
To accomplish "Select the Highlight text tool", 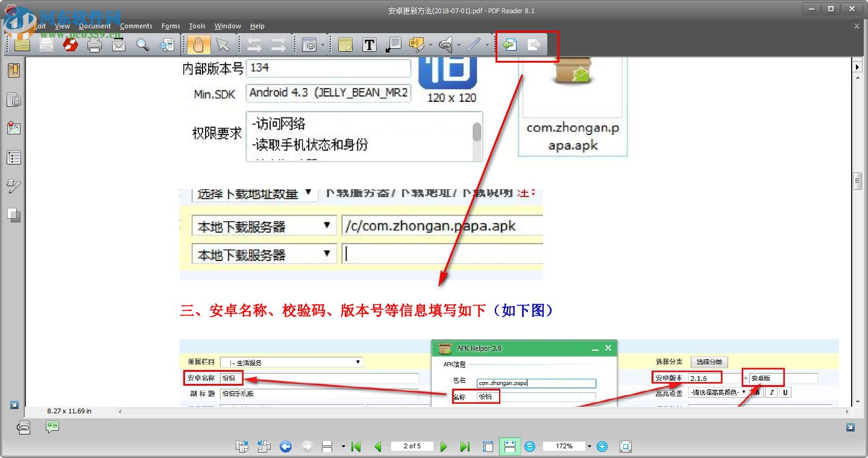I will coord(417,45).
